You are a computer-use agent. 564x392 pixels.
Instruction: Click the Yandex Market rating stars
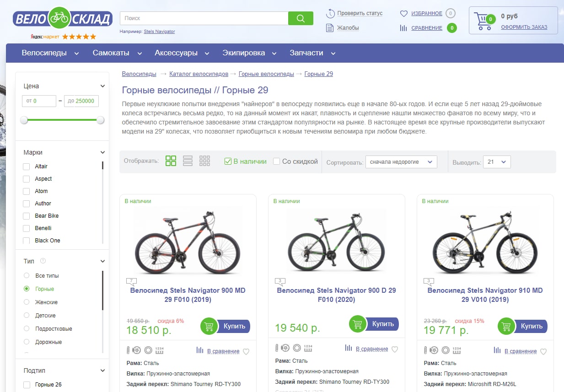pos(79,37)
